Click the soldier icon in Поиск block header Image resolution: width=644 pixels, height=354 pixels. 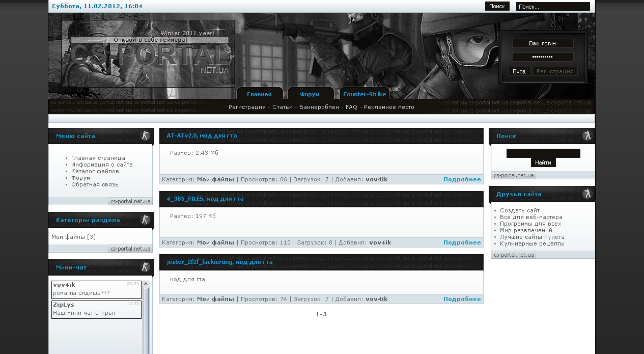588,135
